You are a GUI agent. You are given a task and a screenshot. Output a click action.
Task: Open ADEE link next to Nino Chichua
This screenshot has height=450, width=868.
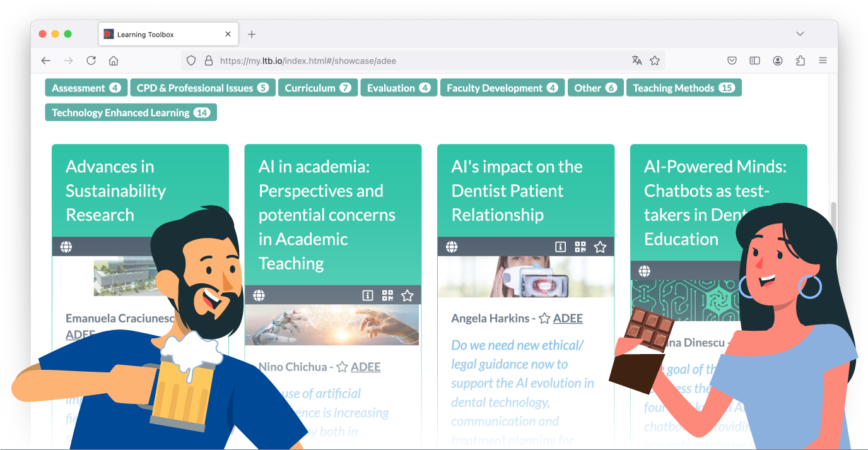[366, 367]
